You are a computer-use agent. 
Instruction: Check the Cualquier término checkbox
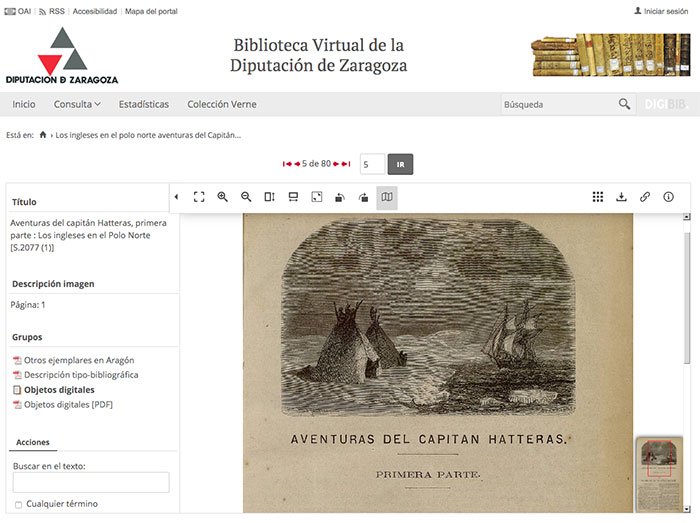(x=18, y=505)
